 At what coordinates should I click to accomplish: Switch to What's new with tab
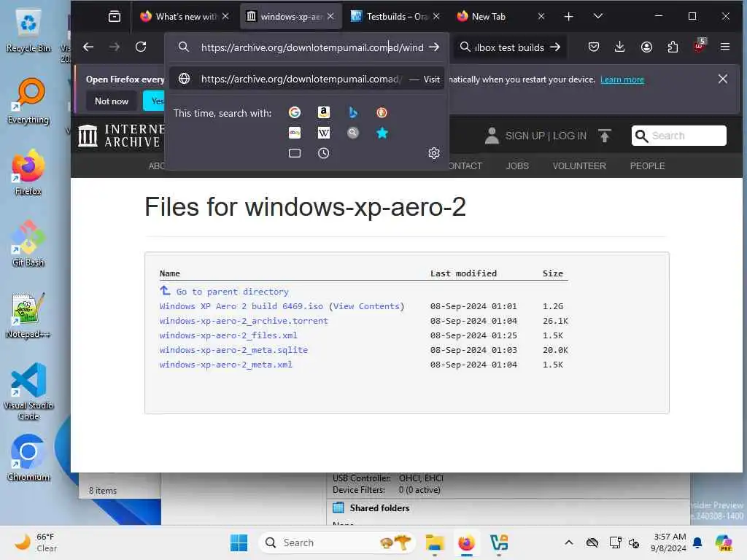coord(183,16)
